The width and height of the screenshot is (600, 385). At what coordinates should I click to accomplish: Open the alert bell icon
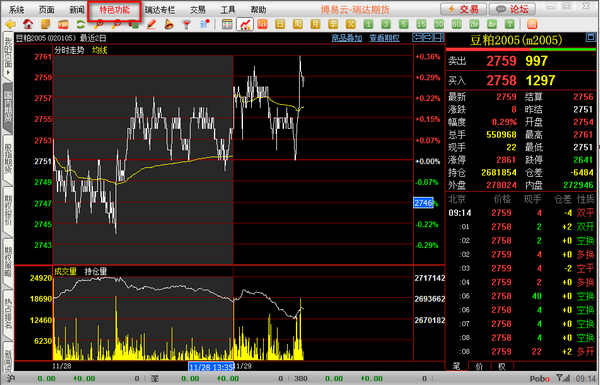pos(169,24)
